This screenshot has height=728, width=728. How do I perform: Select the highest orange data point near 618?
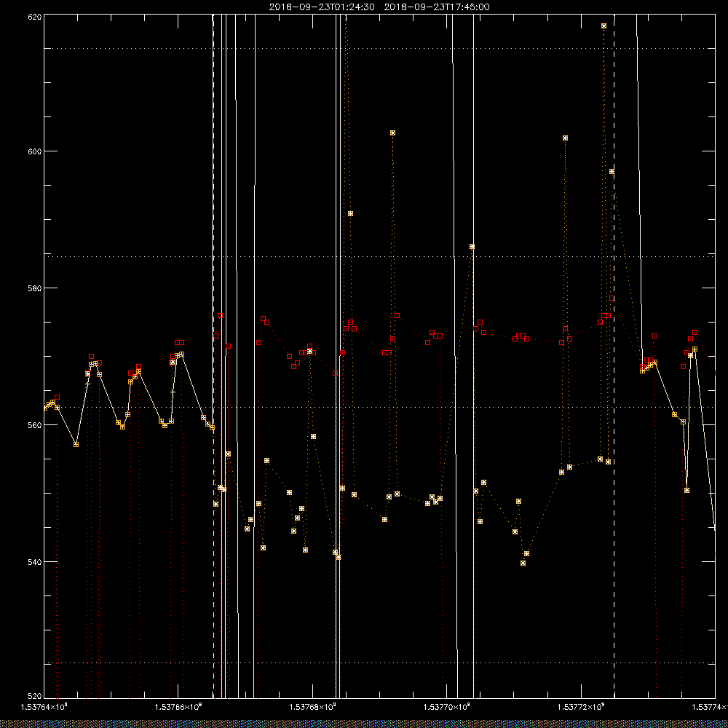pyautogui.click(x=604, y=26)
